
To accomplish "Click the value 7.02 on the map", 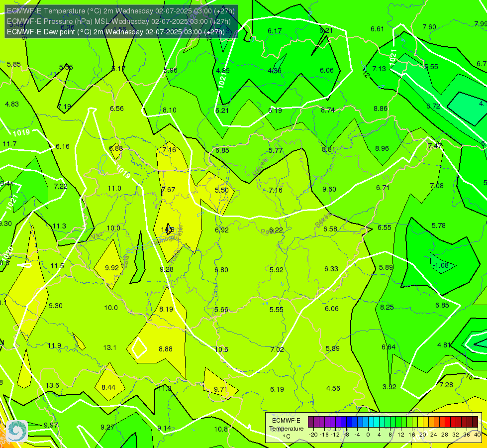I will pos(277,349).
